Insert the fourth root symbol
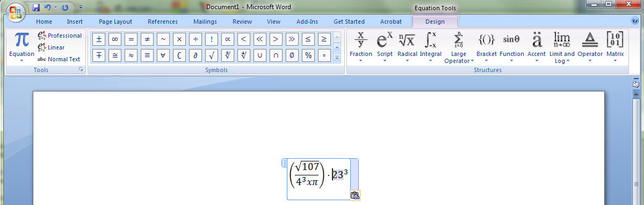This screenshot has height=205, width=644. tap(243, 55)
